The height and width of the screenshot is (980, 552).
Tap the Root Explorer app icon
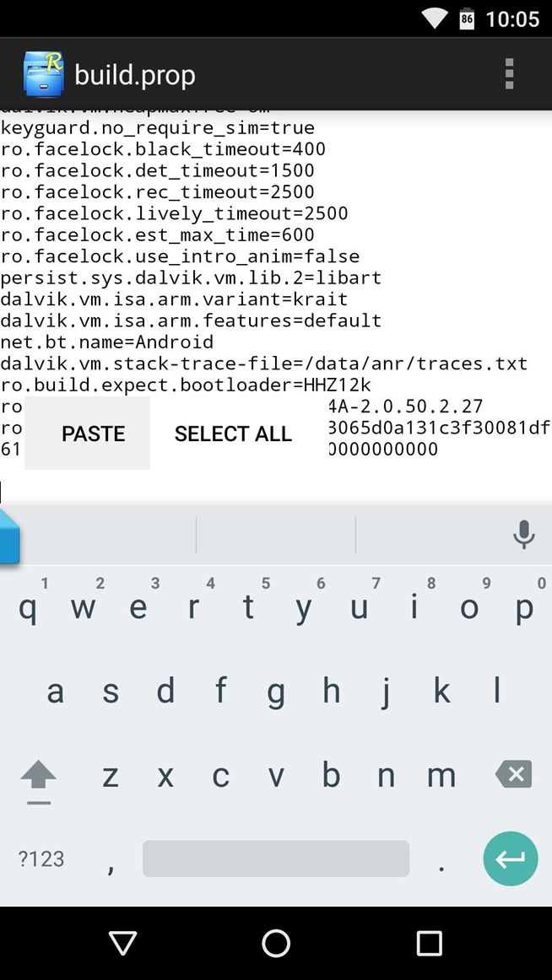pos(44,74)
